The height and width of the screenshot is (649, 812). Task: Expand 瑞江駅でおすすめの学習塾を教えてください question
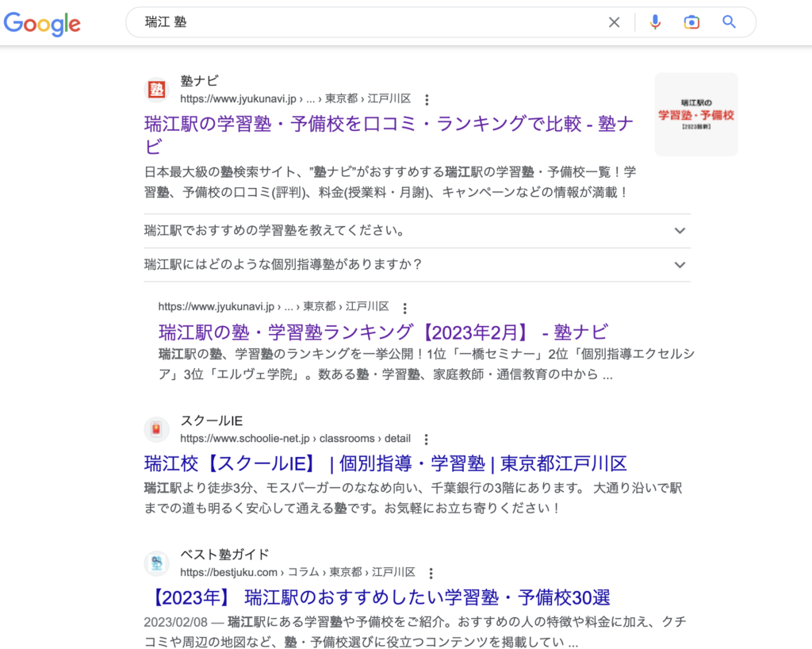(x=417, y=231)
